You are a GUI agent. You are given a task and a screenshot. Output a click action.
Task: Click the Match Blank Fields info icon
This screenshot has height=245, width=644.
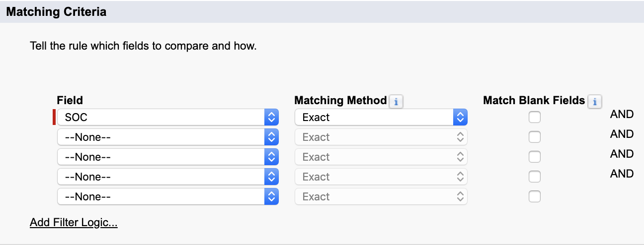click(594, 102)
